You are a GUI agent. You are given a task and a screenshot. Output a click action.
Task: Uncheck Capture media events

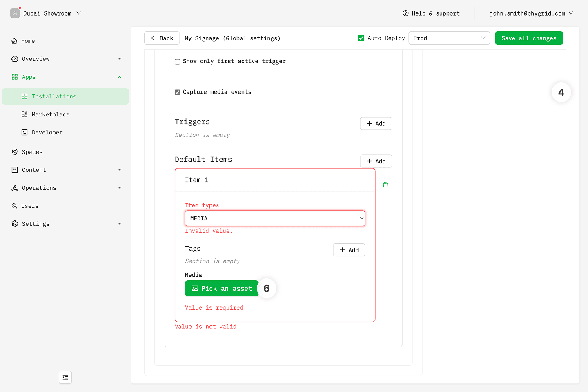pos(177,92)
